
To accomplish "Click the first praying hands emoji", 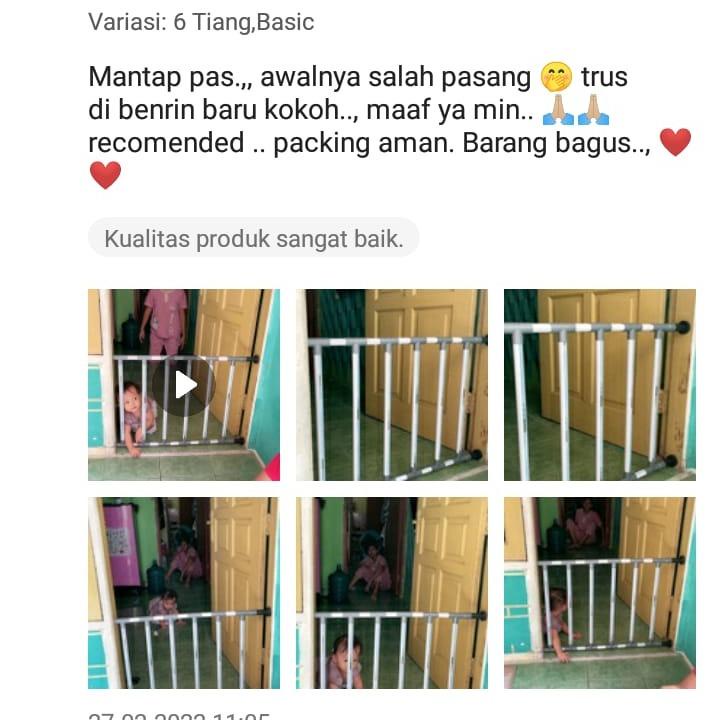I will click(x=558, y=109).
